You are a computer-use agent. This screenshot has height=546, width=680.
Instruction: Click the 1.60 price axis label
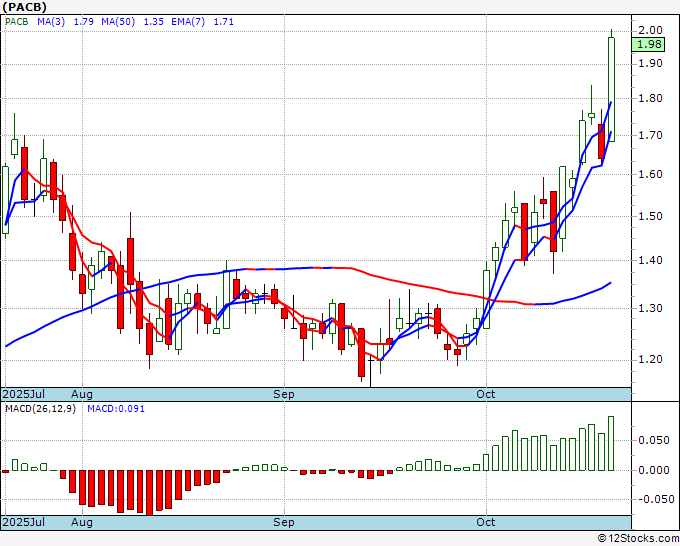[x=651, y=174]
